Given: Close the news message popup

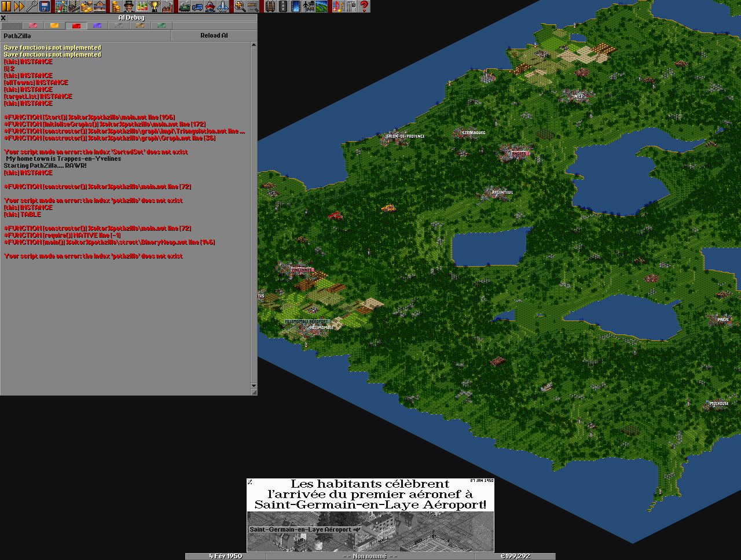Looking at the screenshot, I should [x=250, y=481].
